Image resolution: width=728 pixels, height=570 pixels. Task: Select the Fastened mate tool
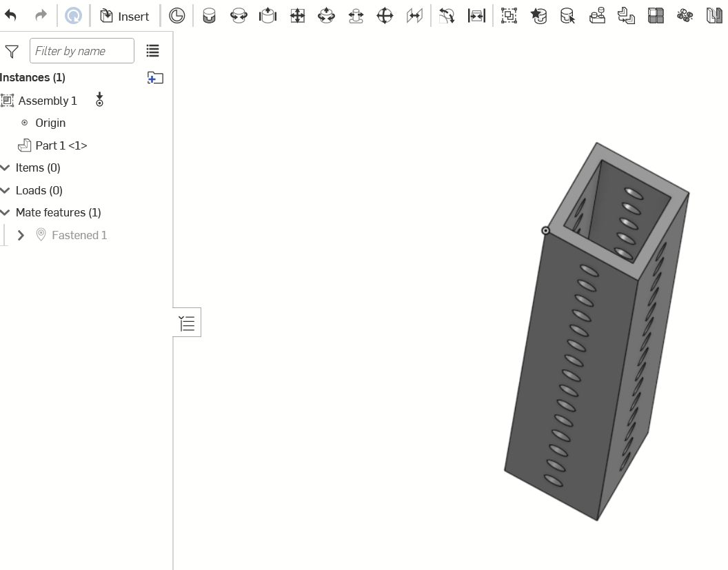[x=210, y=16]
